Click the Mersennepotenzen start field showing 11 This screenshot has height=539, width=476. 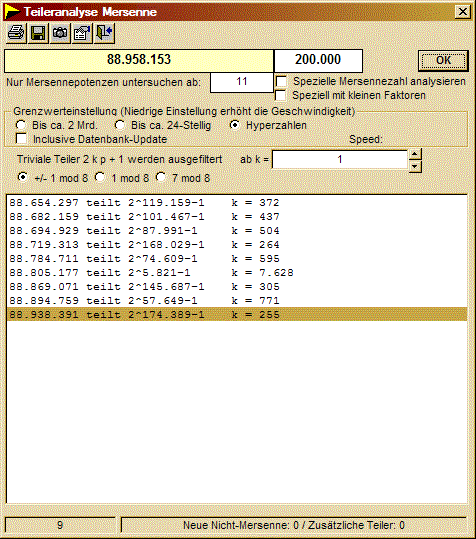[x=242, y=82]
